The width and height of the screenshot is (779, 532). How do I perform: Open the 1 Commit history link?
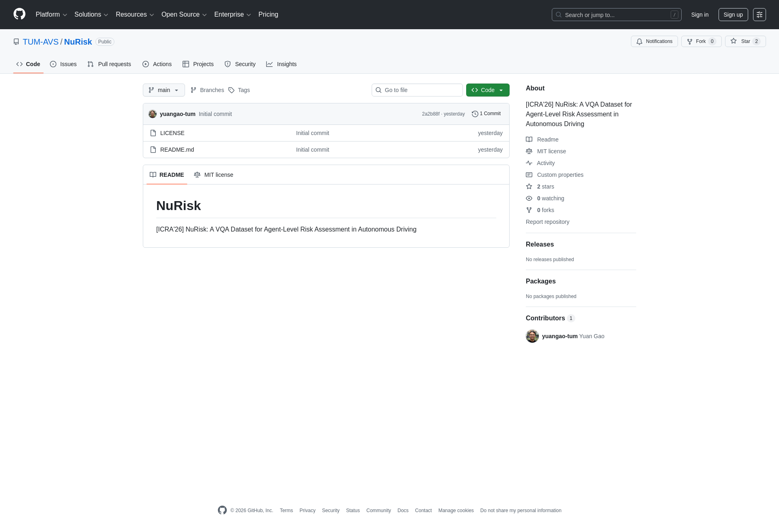[486, 114]
